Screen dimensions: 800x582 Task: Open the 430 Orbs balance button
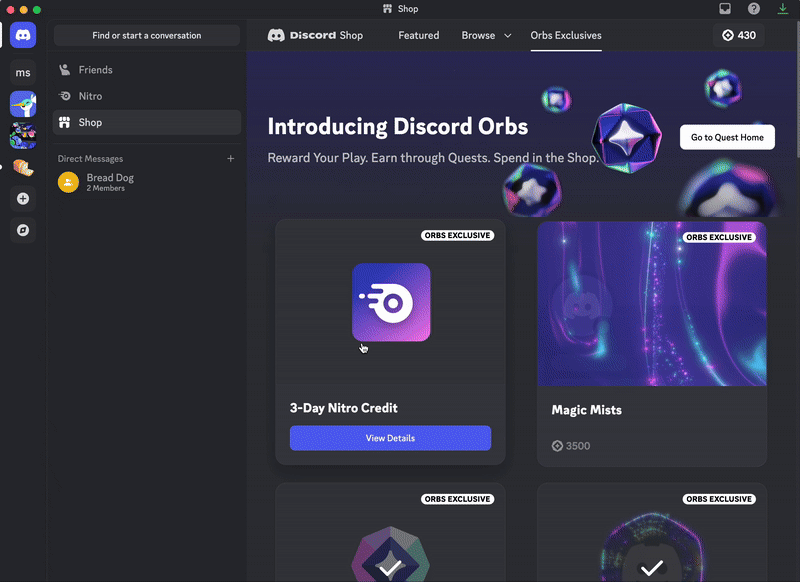739,35
